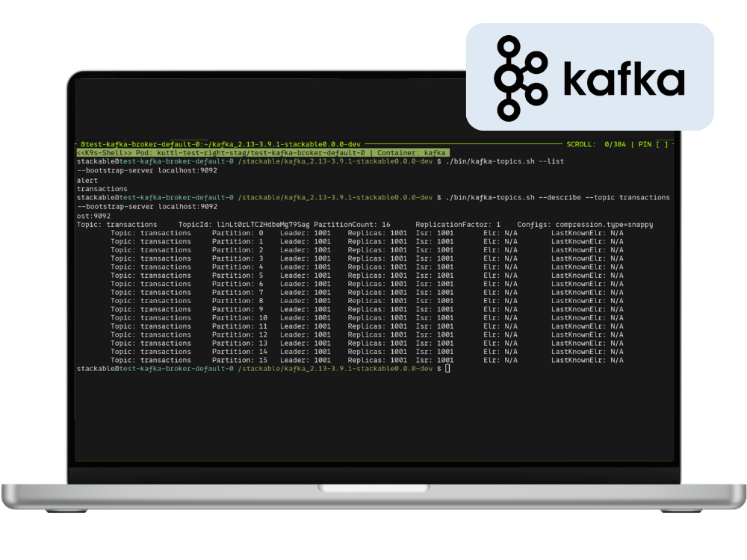The height and width of the screenshot is (560, 747).
Task: Click 'Elr: N/A' in Partition 15 row
Action: [x=500, y=361]
